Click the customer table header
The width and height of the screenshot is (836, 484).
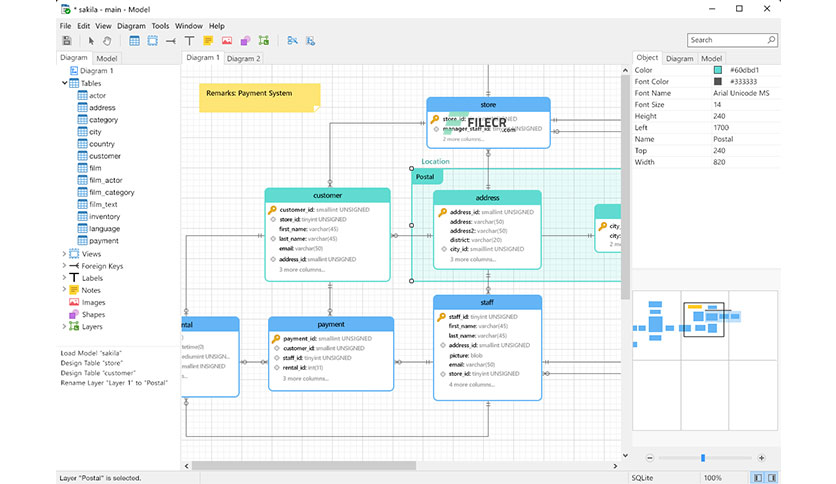(x=327, y=195)
